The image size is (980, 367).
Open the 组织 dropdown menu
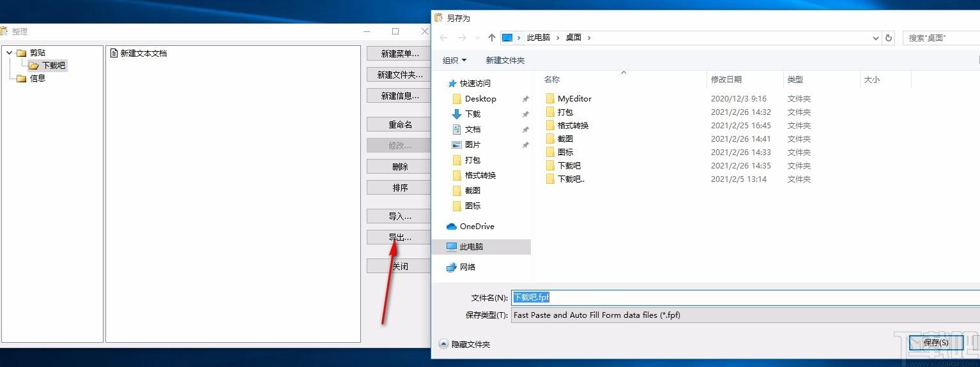tap(454, 60)
